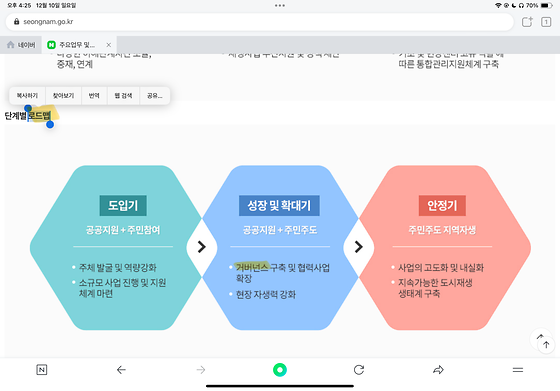Open Naver home icon in bottom bar
The image size is (560, 391).
coord(42,370)
